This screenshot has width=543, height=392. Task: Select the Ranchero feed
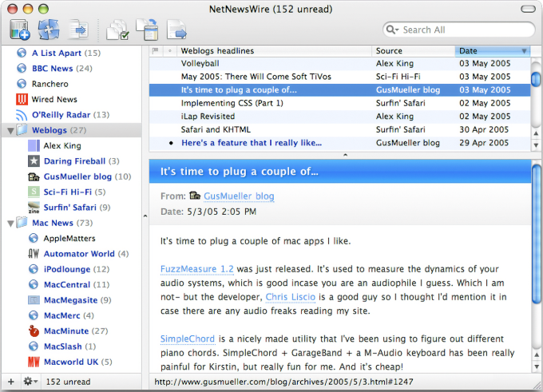50,84
